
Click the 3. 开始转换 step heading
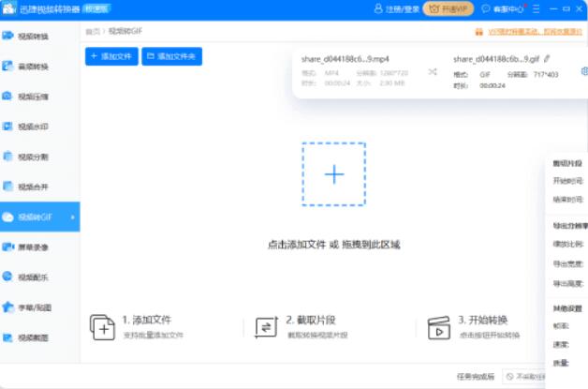483,320
